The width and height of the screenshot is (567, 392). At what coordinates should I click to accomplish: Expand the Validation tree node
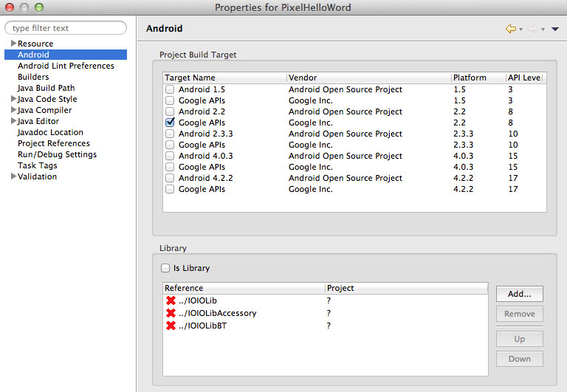pyautogui.click(x=13, y=176)
